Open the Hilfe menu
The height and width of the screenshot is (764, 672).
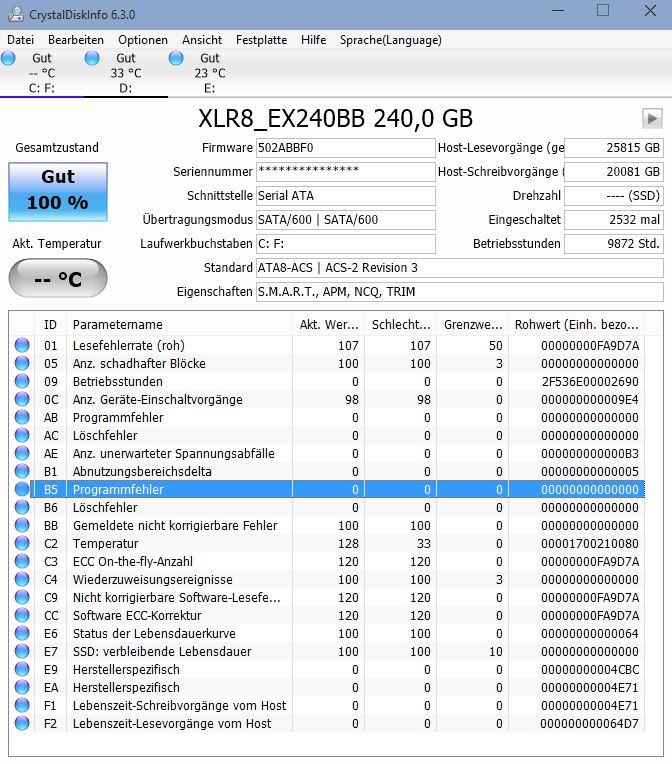coord(313,40)
